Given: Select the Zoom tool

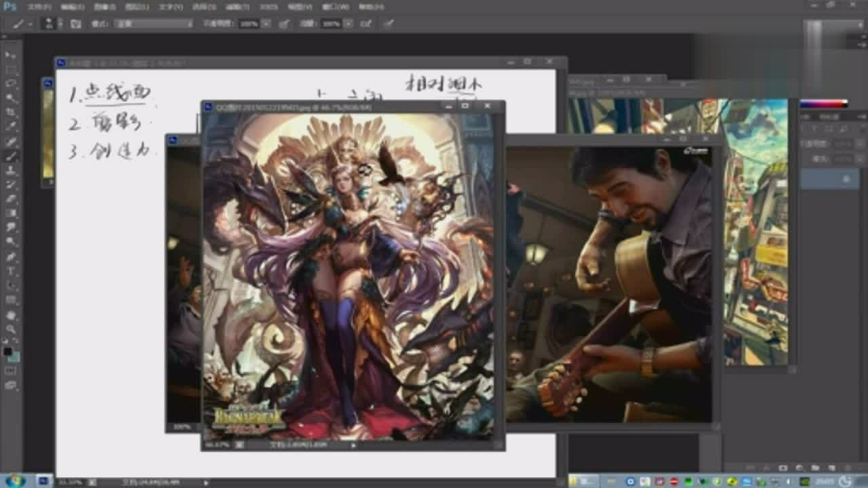Looking at the screenshot, I should tap(11, 329).
